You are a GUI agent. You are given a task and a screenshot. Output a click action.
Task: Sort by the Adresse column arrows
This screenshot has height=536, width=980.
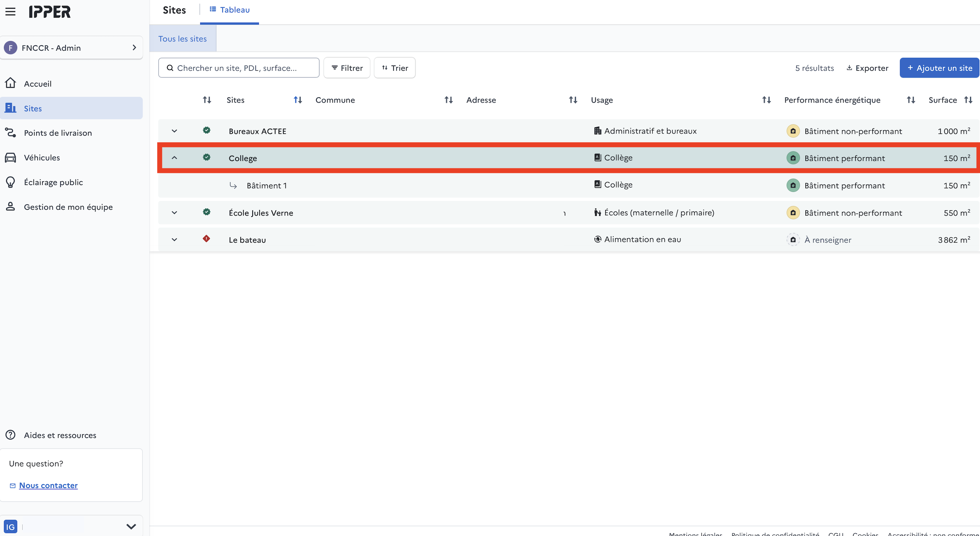(573, 100)
